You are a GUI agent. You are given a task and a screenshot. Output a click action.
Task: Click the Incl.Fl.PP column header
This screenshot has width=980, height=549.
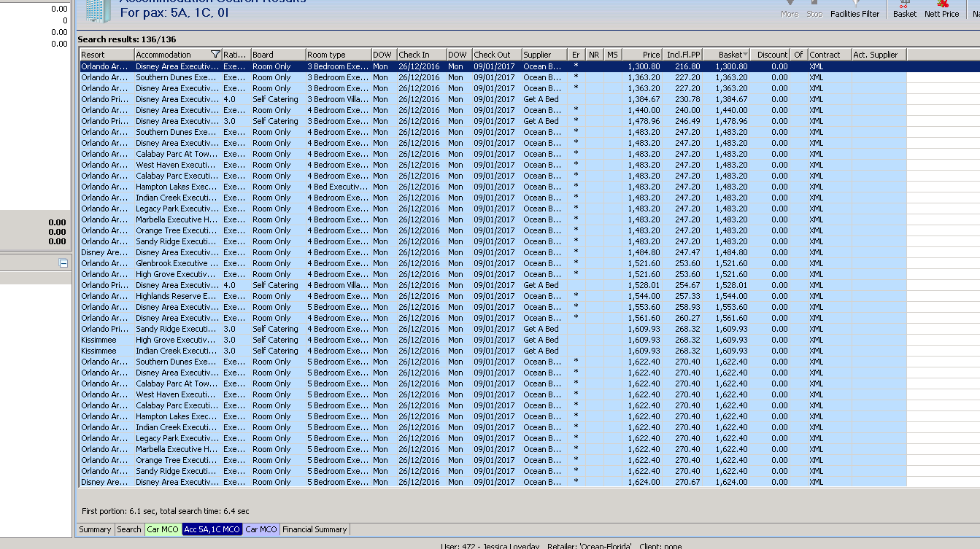(682, 55)
